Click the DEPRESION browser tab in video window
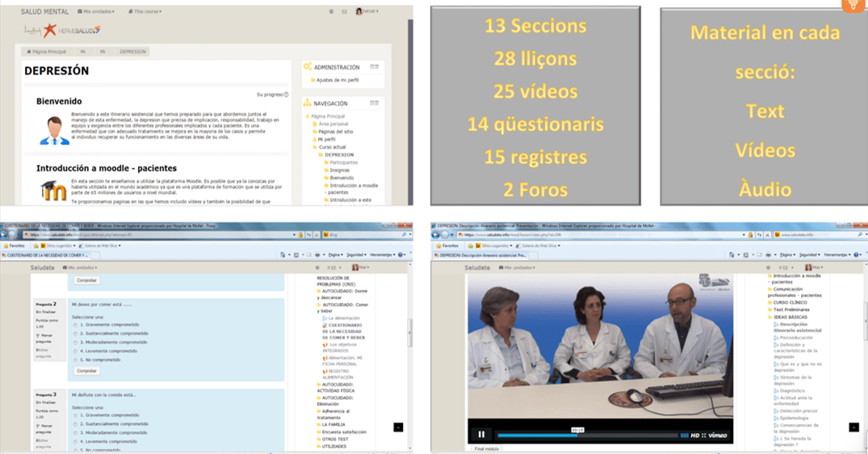This screenshot has width=868, height=454. tap(480, 255)
